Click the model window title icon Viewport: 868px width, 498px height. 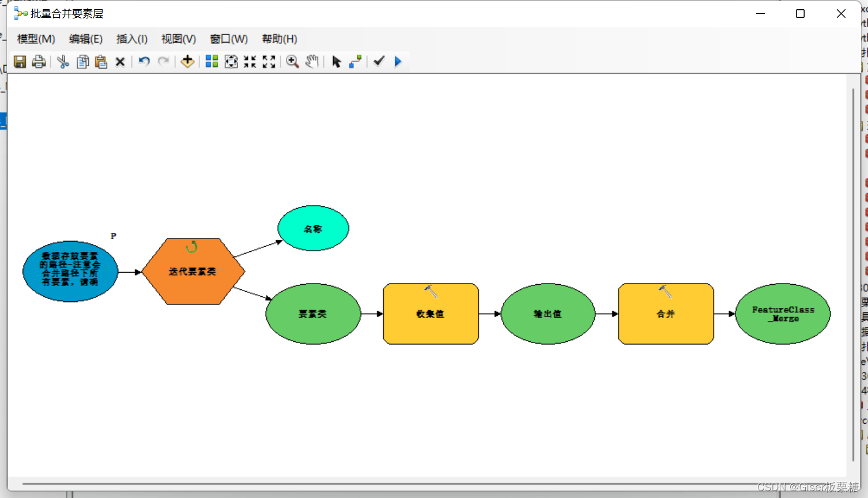[21, 13]
